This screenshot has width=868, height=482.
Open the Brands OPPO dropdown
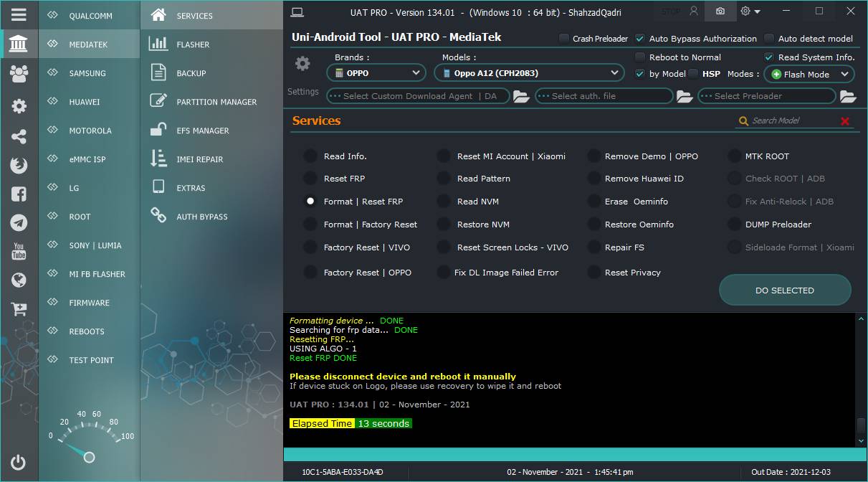coord(377,73)
